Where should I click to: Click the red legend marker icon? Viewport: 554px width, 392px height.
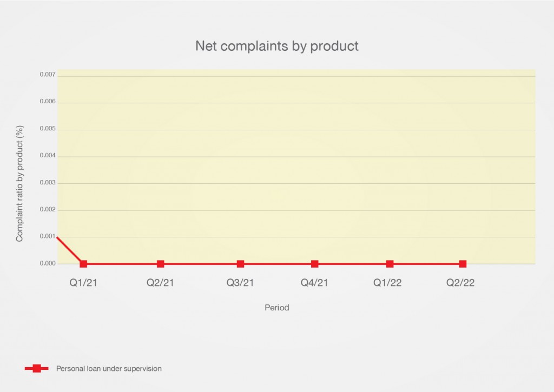tap(37, 369)
